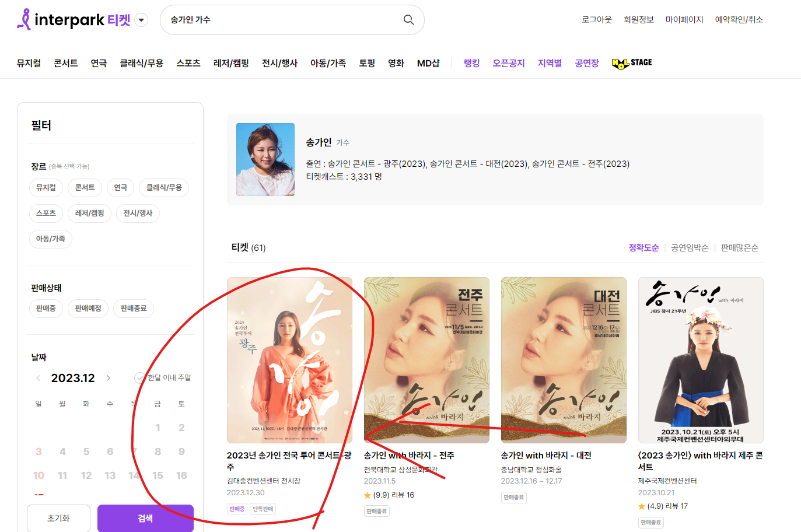Select Sunday date 10 in calendar
801x532 pixels.
click(39, 475)
